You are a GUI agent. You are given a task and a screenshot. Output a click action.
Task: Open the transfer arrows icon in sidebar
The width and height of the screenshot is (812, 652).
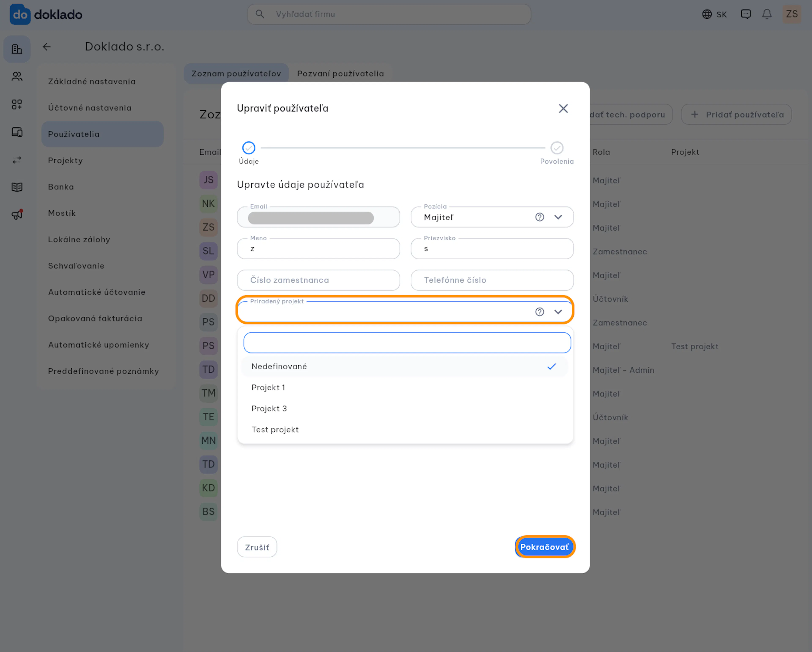17,160
